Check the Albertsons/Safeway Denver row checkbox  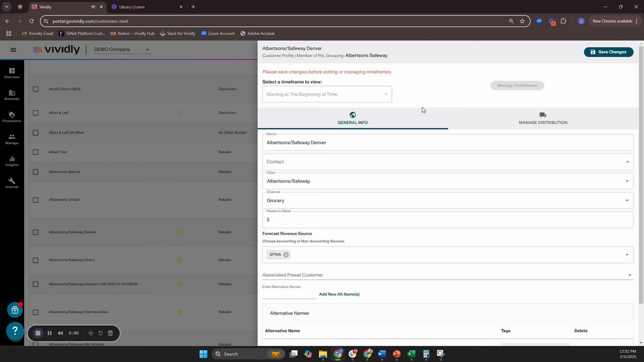pyautogui.click(x=35, y=232)
